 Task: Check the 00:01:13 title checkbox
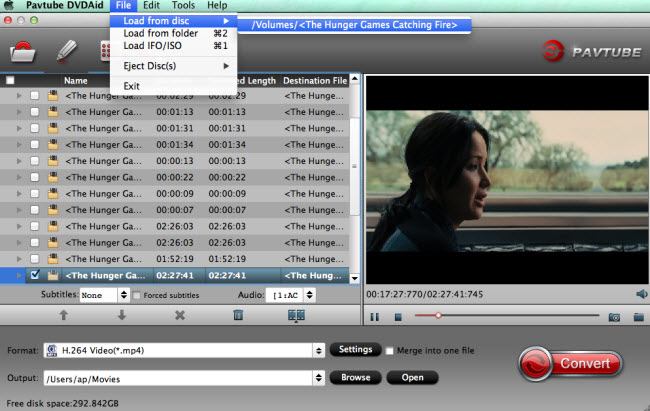pos(35,112)
